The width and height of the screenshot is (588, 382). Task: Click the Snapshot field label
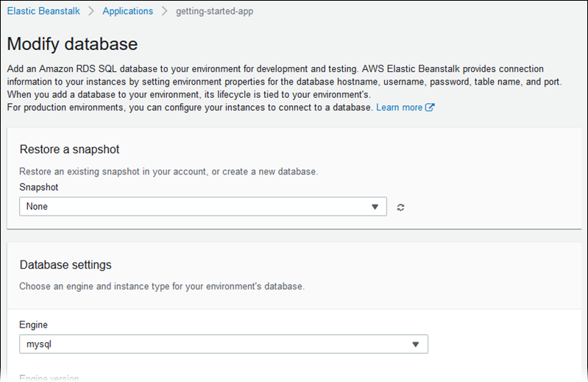point(38,188)
